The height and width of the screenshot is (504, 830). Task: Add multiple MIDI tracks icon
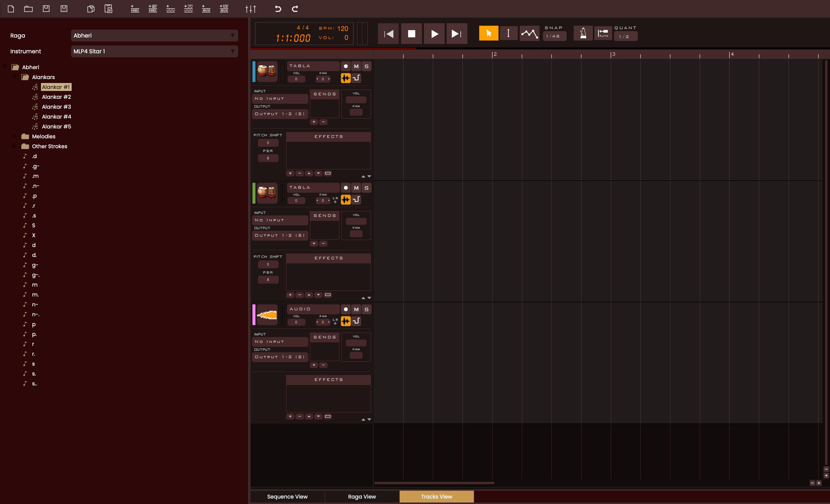(153, 9)
